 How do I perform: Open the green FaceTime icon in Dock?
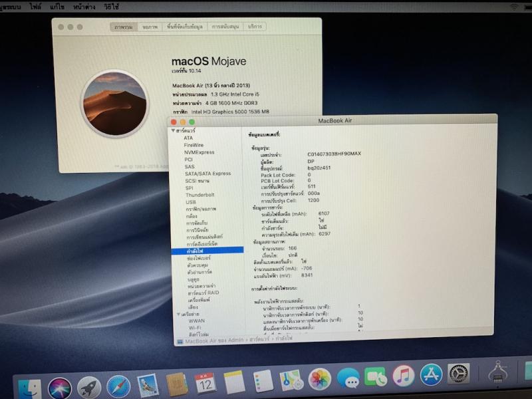click(376, 376)
